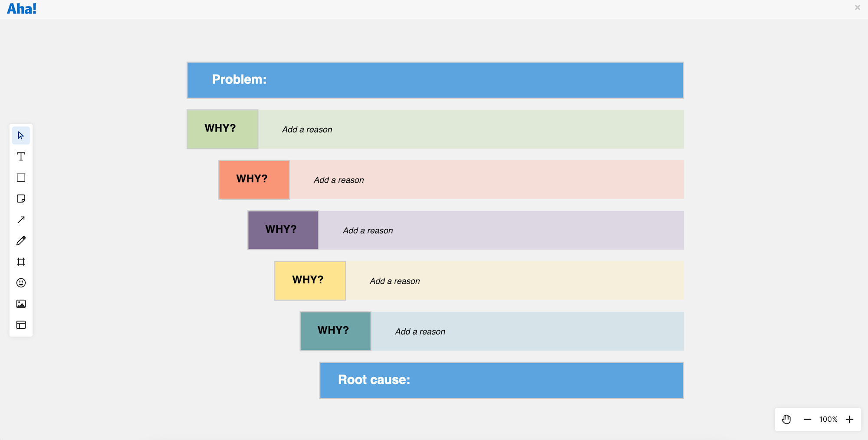Enable the hand pan mode
Image resolution: width=868 pixels, height=440 pixels.
click(x=786, y=419)
